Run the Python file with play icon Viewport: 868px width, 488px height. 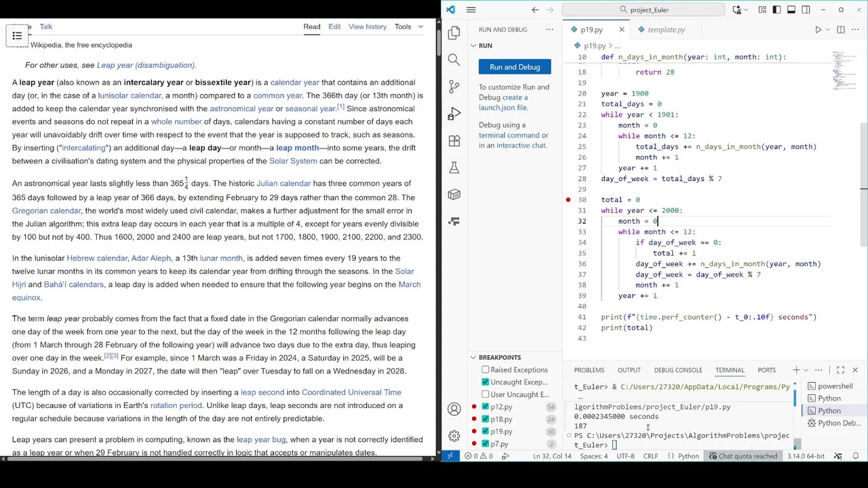[x=818, y=30]
